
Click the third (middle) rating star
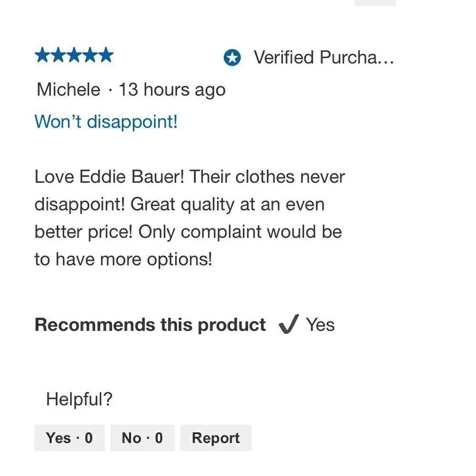pos(75,56)
